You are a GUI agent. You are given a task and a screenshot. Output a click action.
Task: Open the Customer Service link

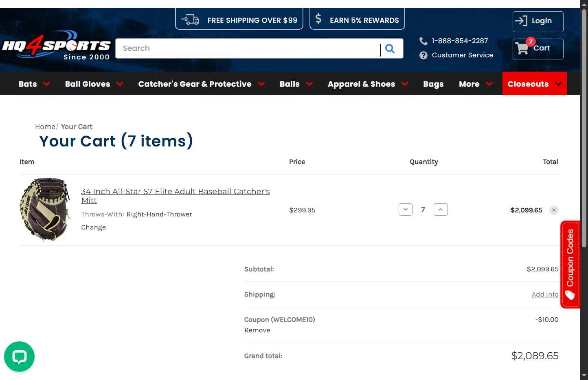[462, 55]
